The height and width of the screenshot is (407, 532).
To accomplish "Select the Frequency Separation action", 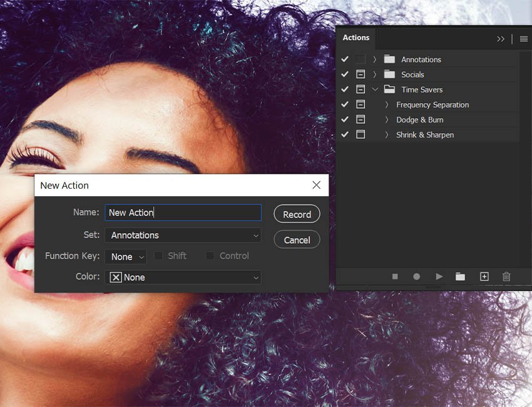I will coord(432,104).
